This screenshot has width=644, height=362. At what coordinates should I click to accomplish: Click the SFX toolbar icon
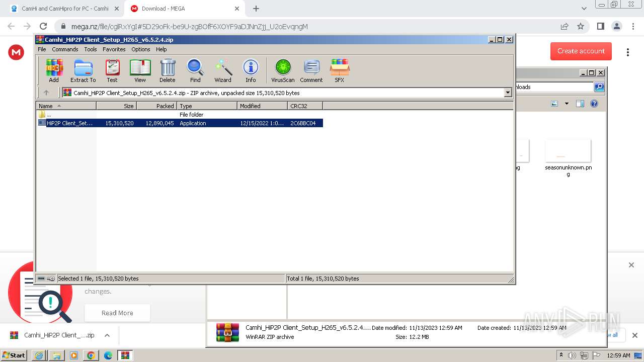340,70
